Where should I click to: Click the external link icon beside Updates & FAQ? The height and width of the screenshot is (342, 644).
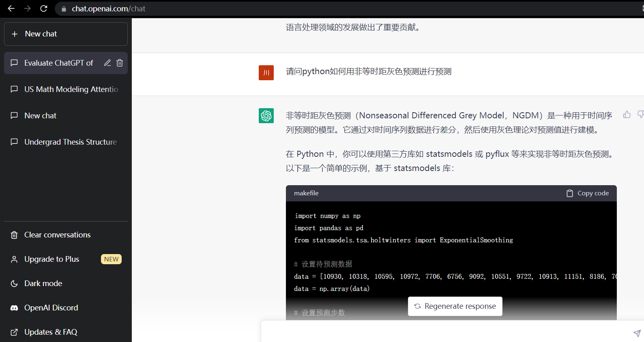(14, 332)
